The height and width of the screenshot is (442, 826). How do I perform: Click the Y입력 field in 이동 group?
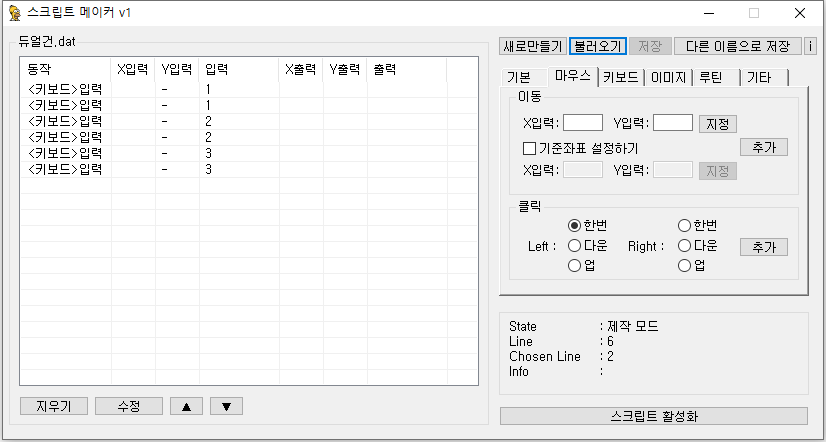(x=673, y=123)
